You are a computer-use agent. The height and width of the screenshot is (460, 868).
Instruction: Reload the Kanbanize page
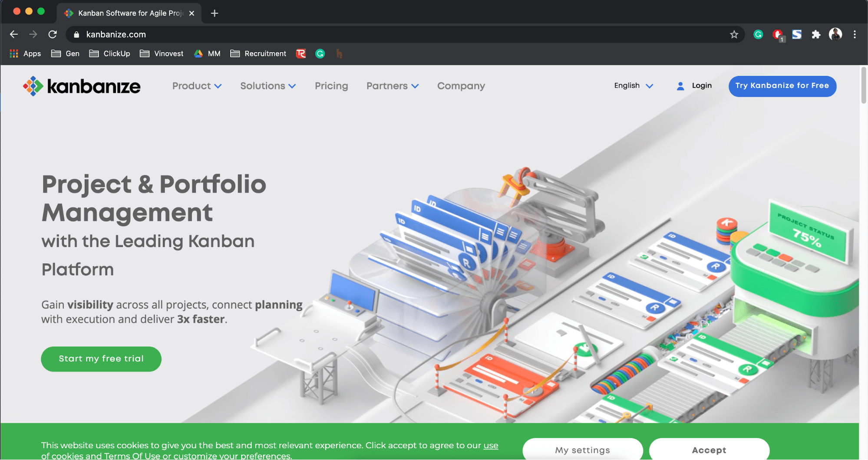53,34
